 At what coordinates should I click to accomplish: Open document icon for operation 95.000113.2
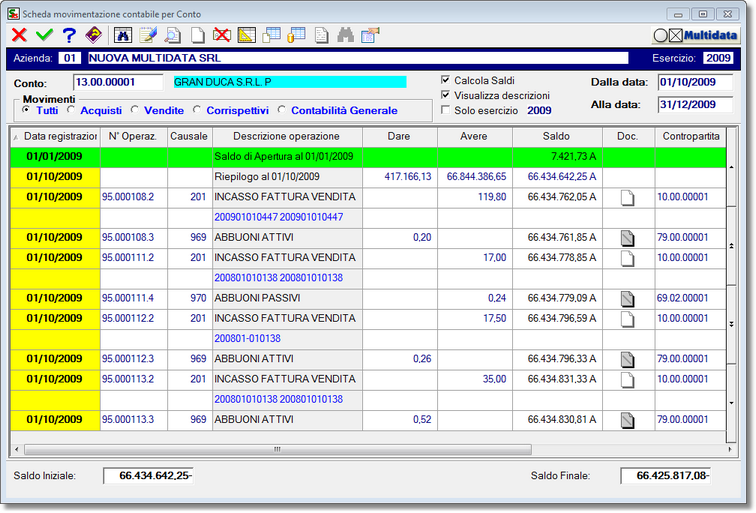click(x=627, y=379)
